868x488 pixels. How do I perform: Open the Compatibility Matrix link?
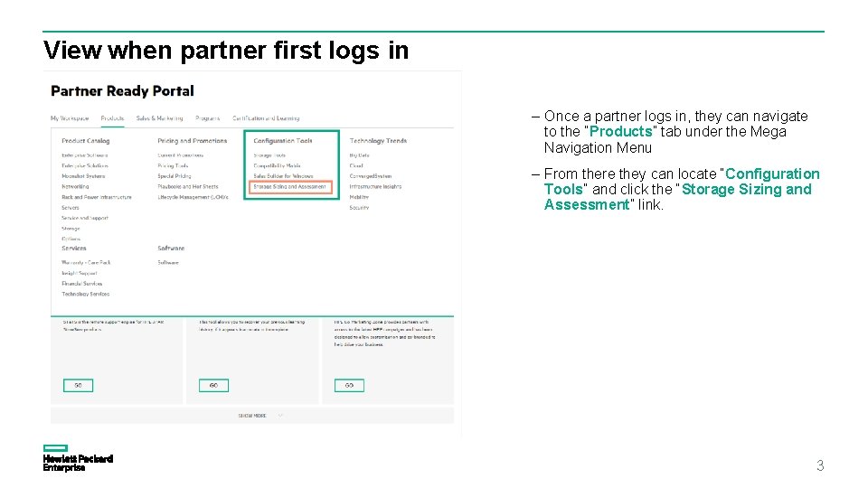[x=278, y=166]
